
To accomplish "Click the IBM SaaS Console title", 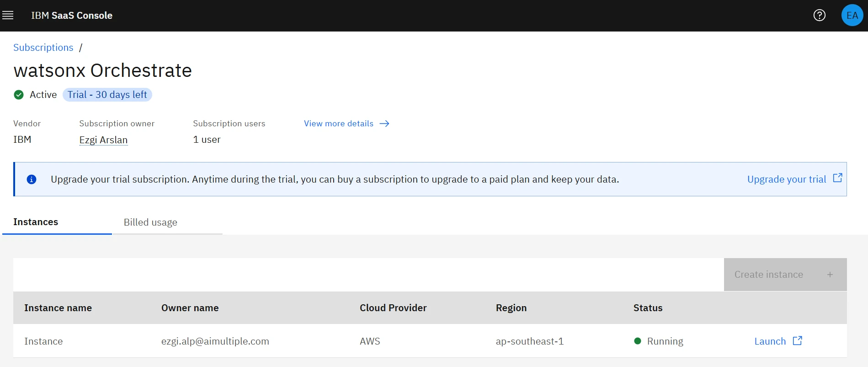I will coord(72,16).
